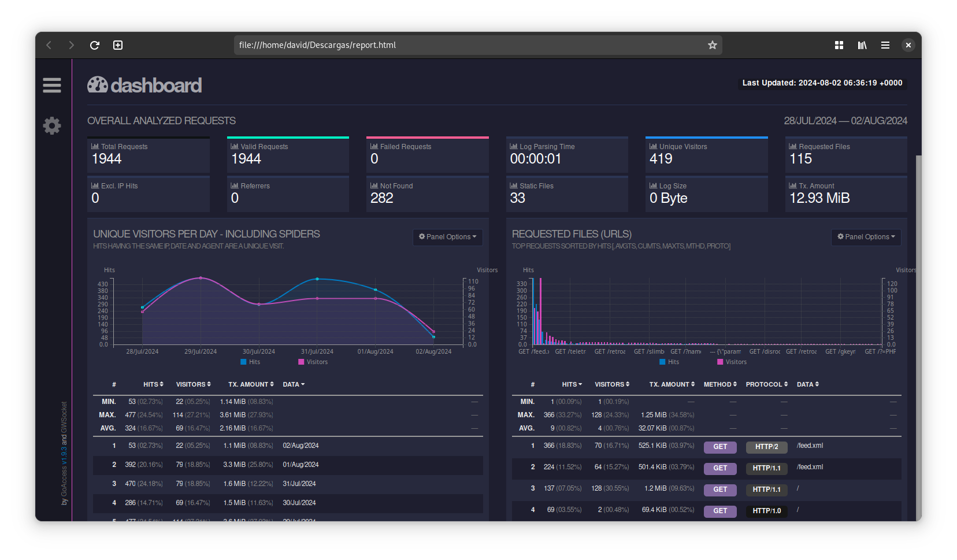Image resolution: width=957 pixels, height=560 pixels.
Task: Open the browser tab overview grid icon
Action: pyautogui.click(x=839, y=45)
